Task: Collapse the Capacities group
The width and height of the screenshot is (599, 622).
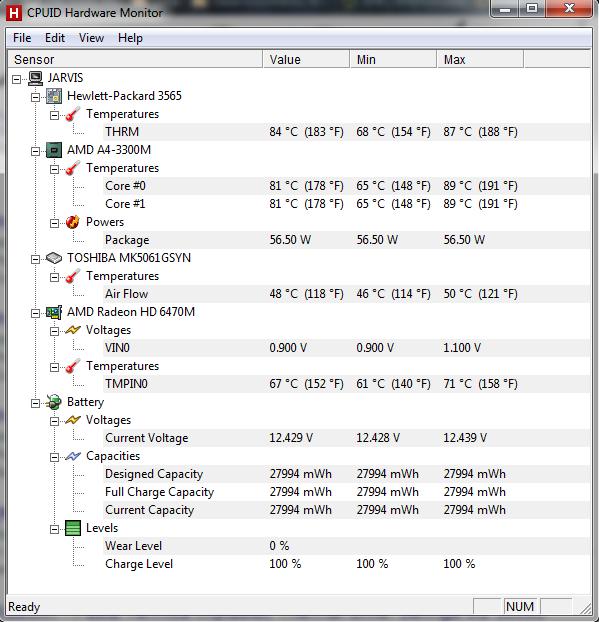Action: [54, 457]
